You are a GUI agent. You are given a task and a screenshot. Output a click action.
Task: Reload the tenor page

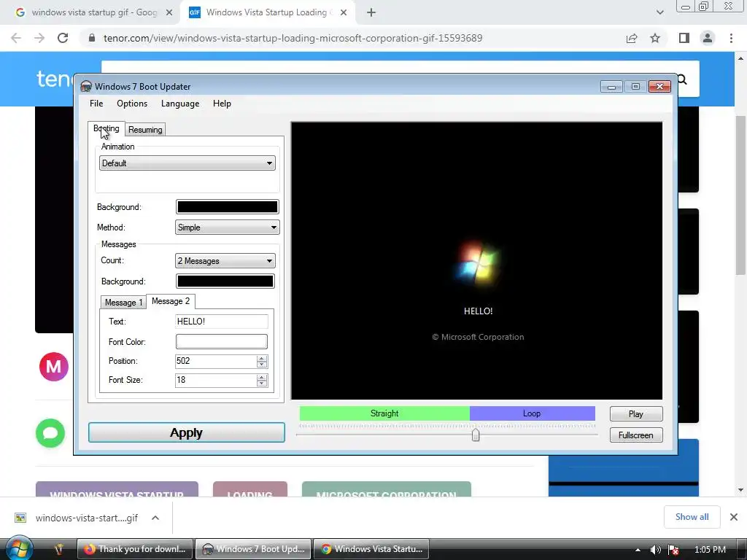pyautogui.click(x=63, y=38)
